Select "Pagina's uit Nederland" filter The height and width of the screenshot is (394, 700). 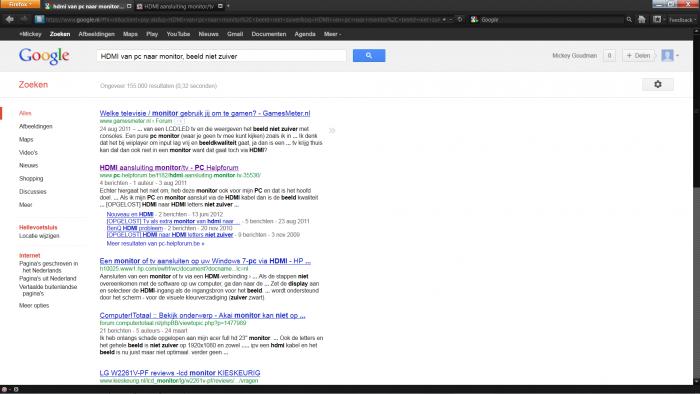(48, 278)
